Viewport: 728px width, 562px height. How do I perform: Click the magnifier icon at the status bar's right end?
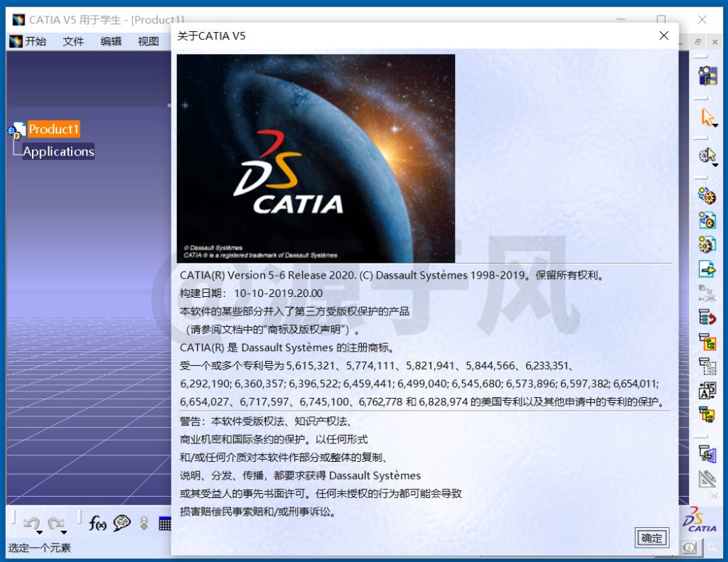(690, 548)
